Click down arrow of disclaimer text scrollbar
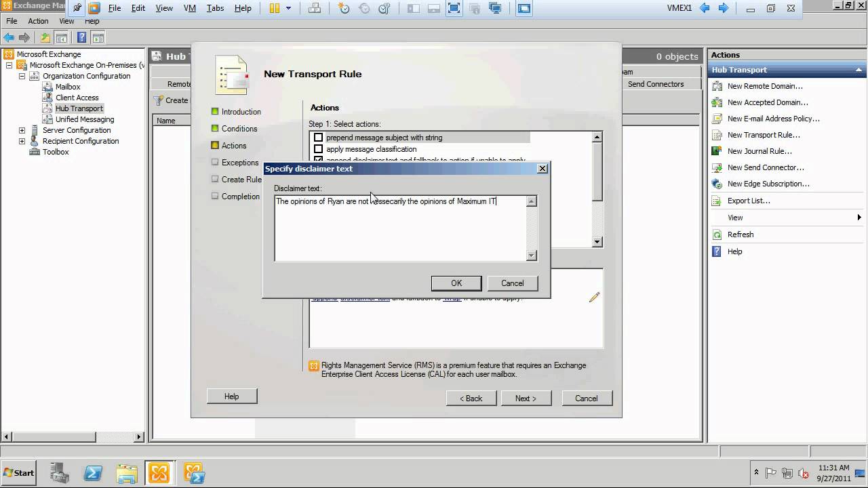 (532, 256)
